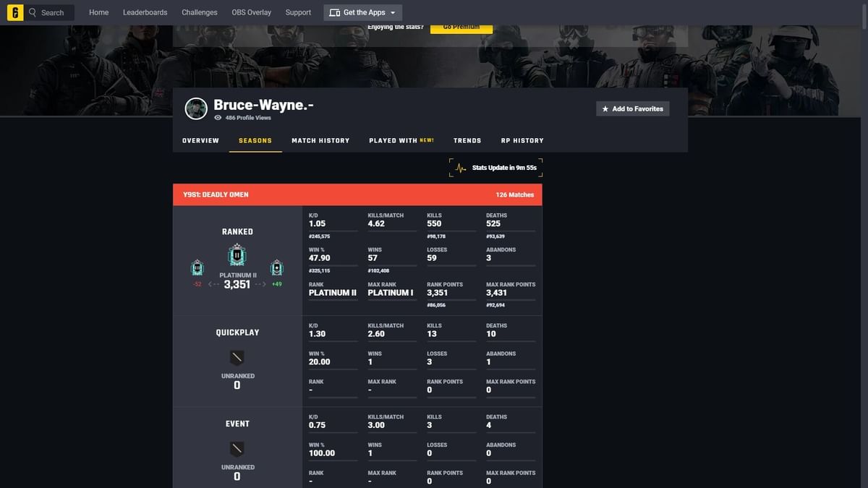Open OBS Overlay from the top menu

251,12
